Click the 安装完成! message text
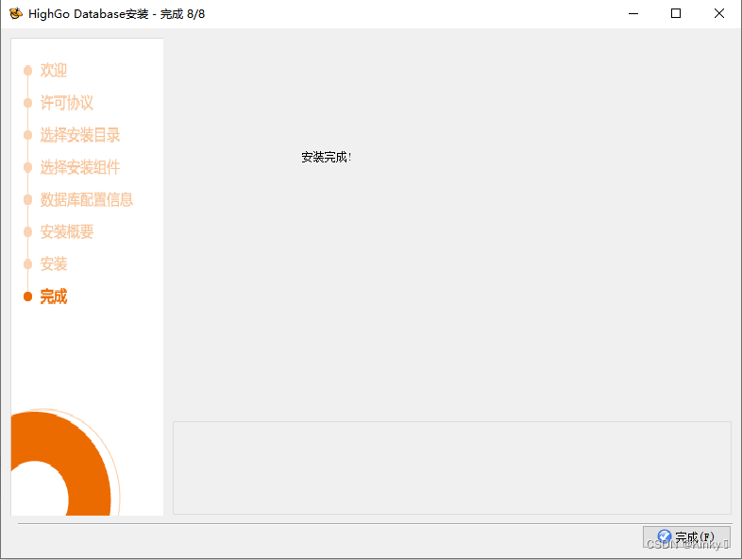Screen dimensions: 742x560 point(327,157)
